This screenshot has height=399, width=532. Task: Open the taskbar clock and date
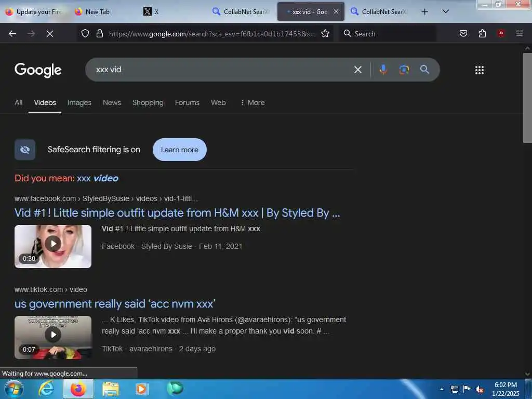(506, 389)
